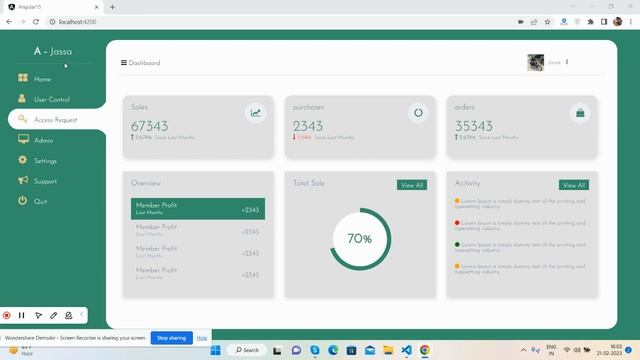The image size is (640, 360).
Task: Select the highlighted Member Profit row
Action: (198, 209)
